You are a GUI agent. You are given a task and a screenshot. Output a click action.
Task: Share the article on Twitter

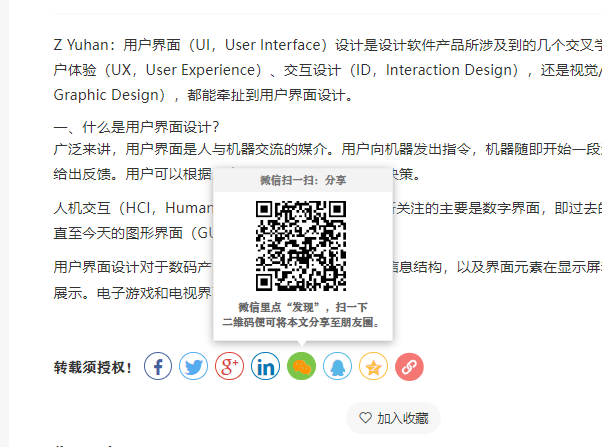point(194,366)
